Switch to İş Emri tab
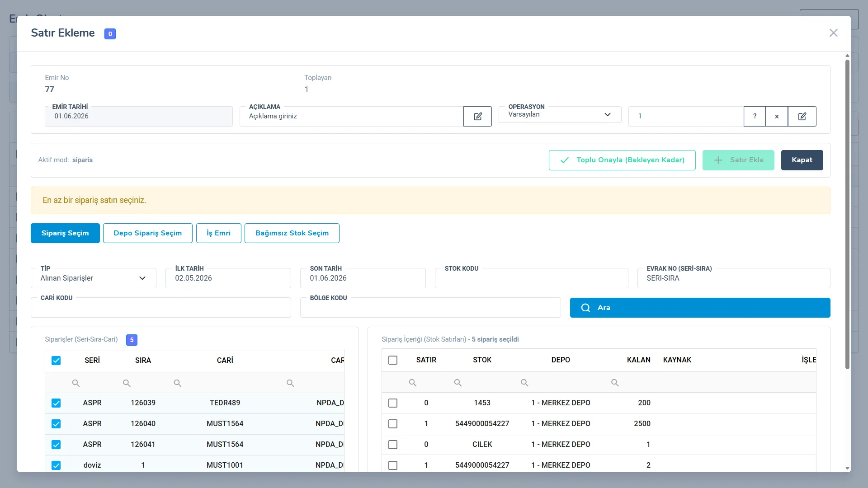This screenshot has width=868, height=488. (x=219, y=233)
